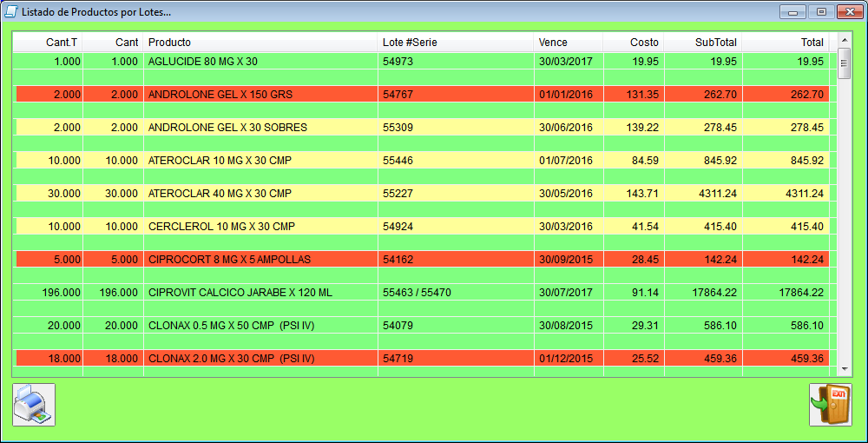Click expiry date 30/08/2015
This screenshot has width=868, height=443.
(566, 325)
